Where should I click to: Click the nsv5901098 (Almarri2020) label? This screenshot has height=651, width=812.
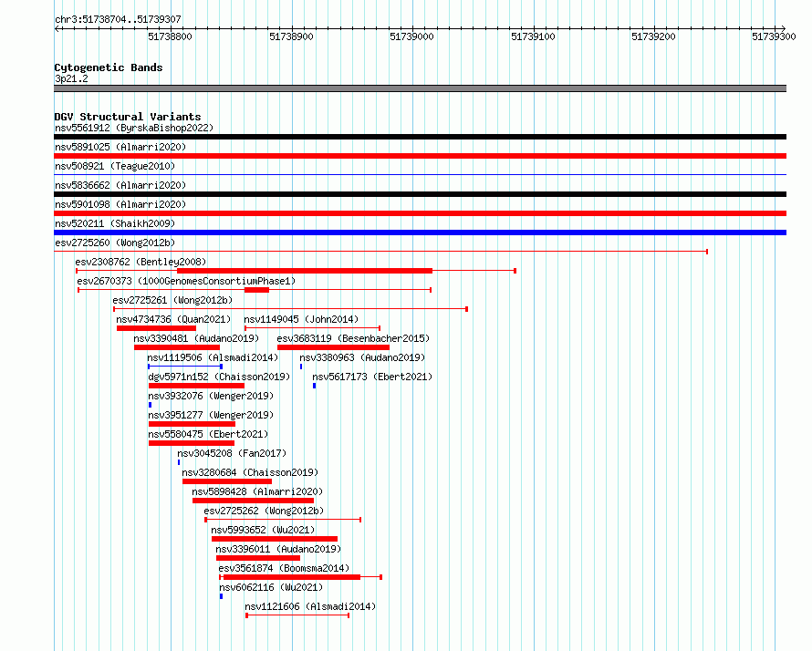tap(120, 204)
